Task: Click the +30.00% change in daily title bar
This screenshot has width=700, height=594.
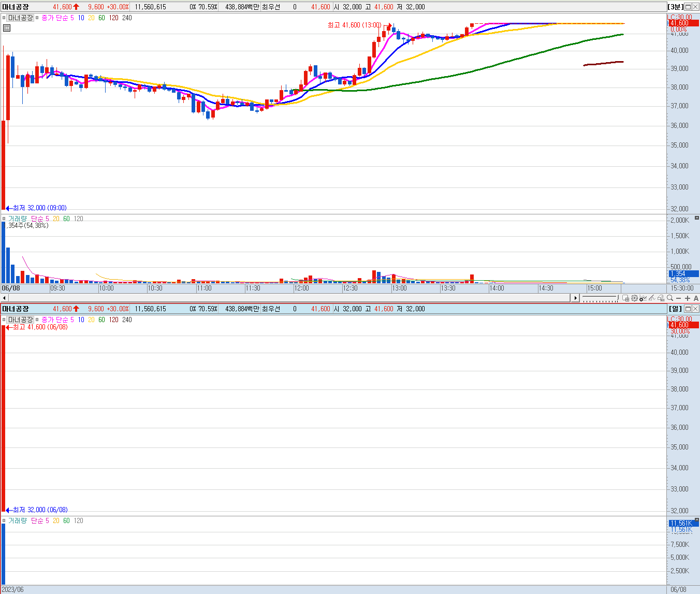Action: coord(118,309)
